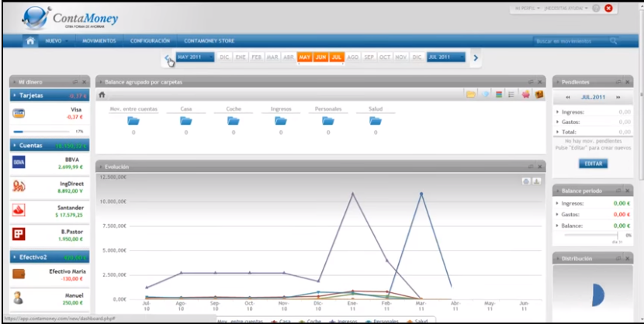Click the help question mark icon
Viewport: 644px width, 324px height.
point(596,9)
